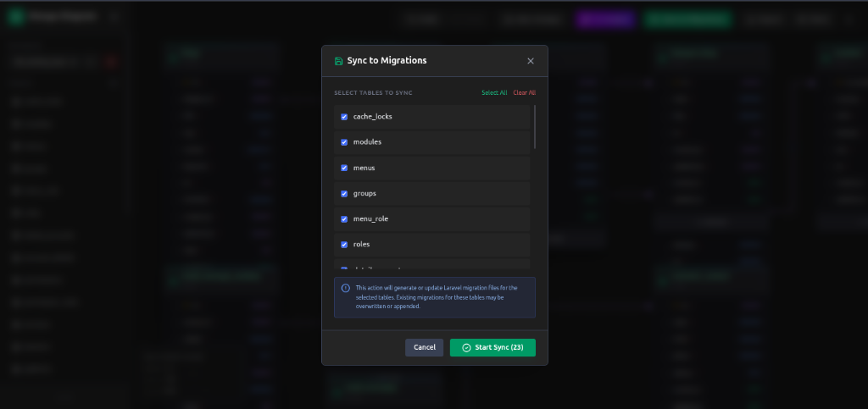Screen dimensions: 868x409
Task: Click the check-circle icon on Start Sync
Action: pos(466,347)
